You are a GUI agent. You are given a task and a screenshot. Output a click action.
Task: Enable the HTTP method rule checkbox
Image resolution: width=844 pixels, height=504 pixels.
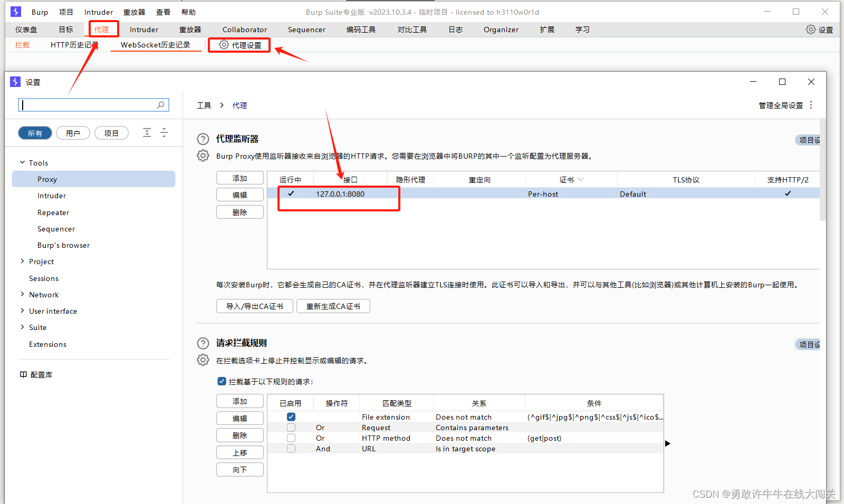(291, 438)
